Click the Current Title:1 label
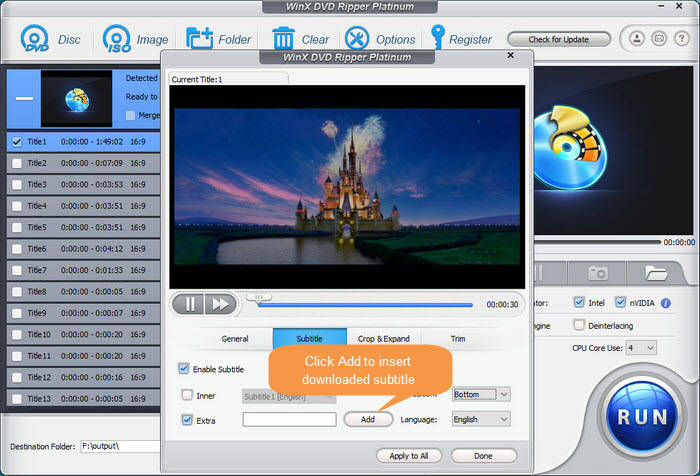 tap(196, 79)
